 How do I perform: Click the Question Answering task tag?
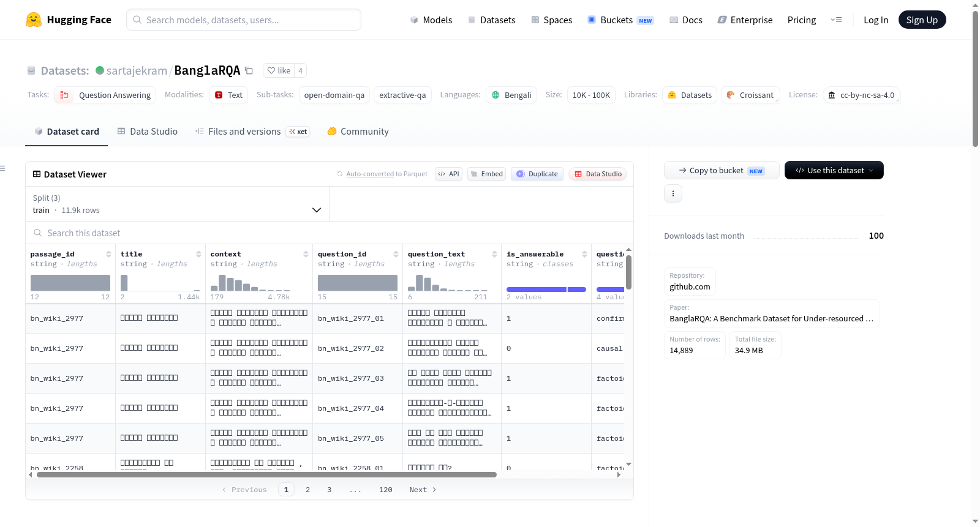105,95
